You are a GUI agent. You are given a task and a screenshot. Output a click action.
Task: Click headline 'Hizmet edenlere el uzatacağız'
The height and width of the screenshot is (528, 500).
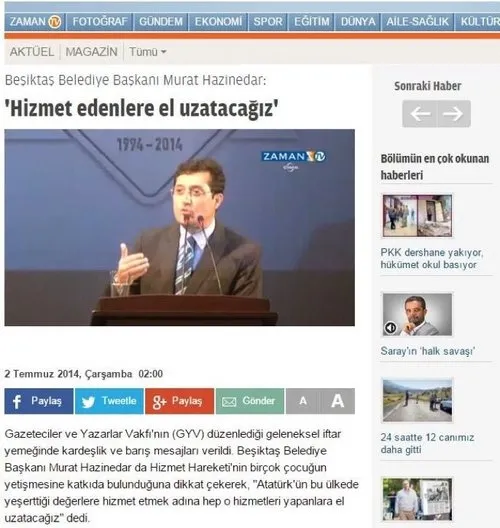tap(141, 108)
